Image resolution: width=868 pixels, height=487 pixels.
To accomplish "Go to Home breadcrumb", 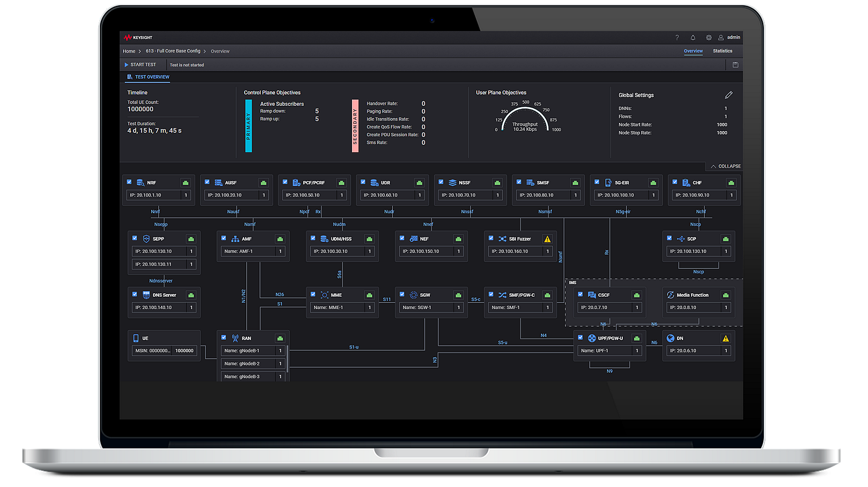I will coord(129,52).
